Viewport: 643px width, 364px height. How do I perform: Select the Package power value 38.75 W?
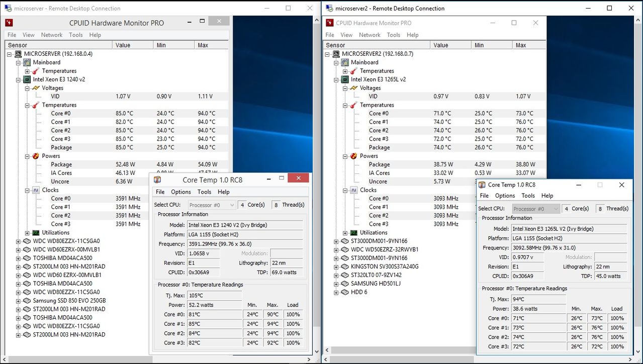pyautogui.click(x=443, y=164)
